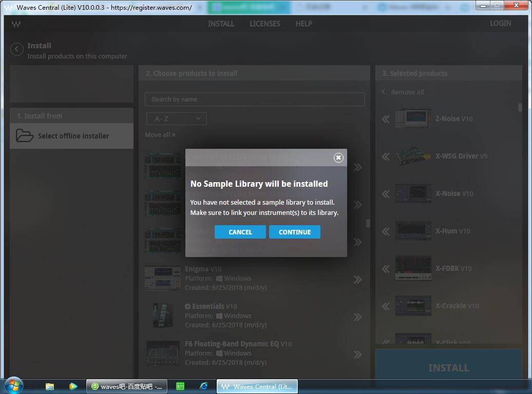Screen dimensions: 532x394
Task: Go back using the circled arrow icon
Action: click(x=16, y=49)
